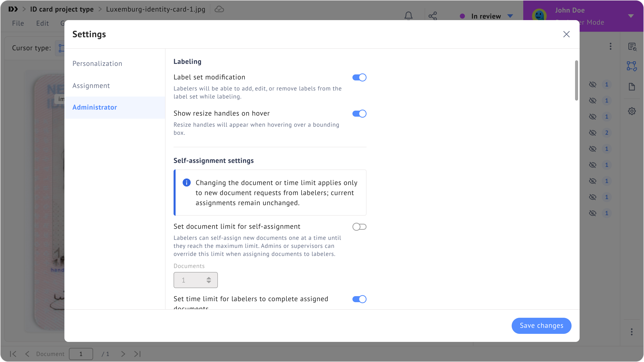Click the settings dialog vertical scrollbar
The width and height of the screenshot is (644, 362).
point(576,80)
